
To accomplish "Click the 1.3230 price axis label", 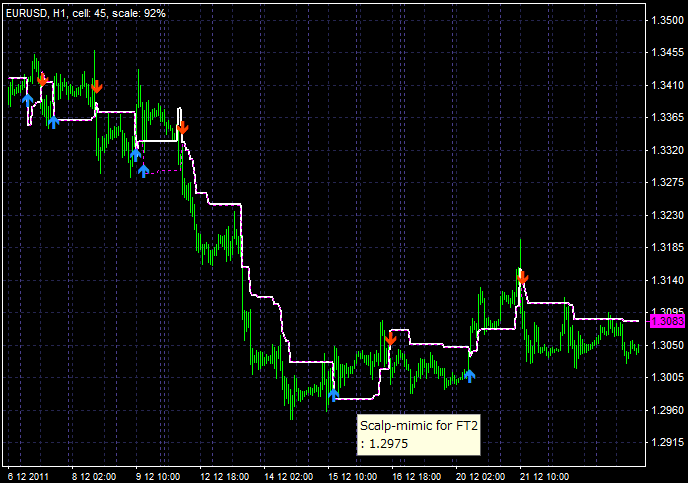I will click(x=667, y=215).
